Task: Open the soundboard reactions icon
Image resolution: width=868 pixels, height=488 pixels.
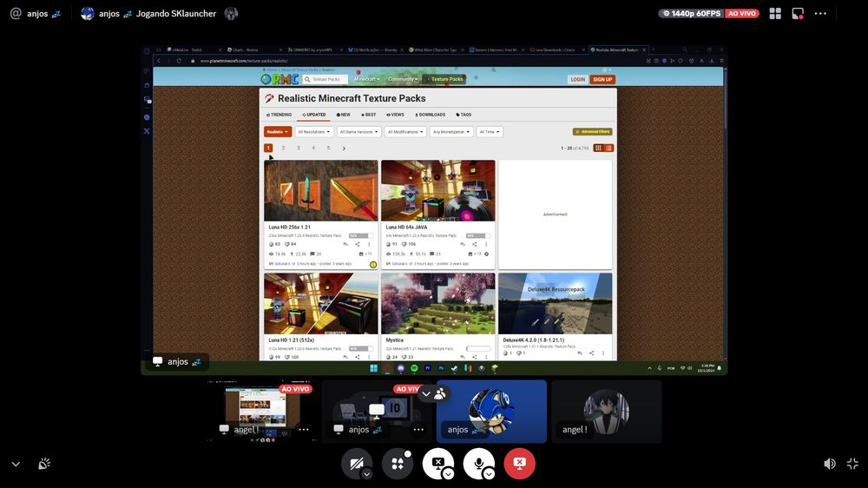Action: point(44,464)
